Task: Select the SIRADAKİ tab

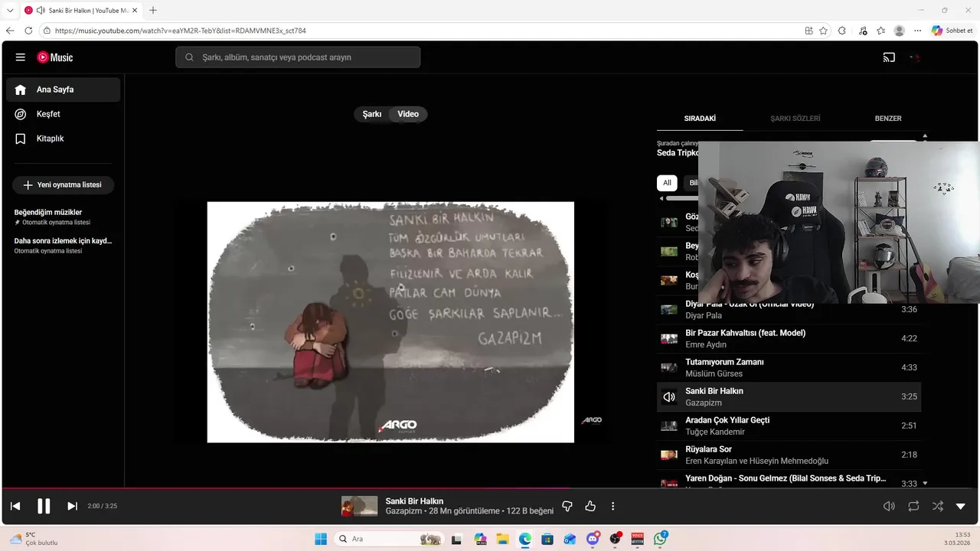Action: click(700, 119)
